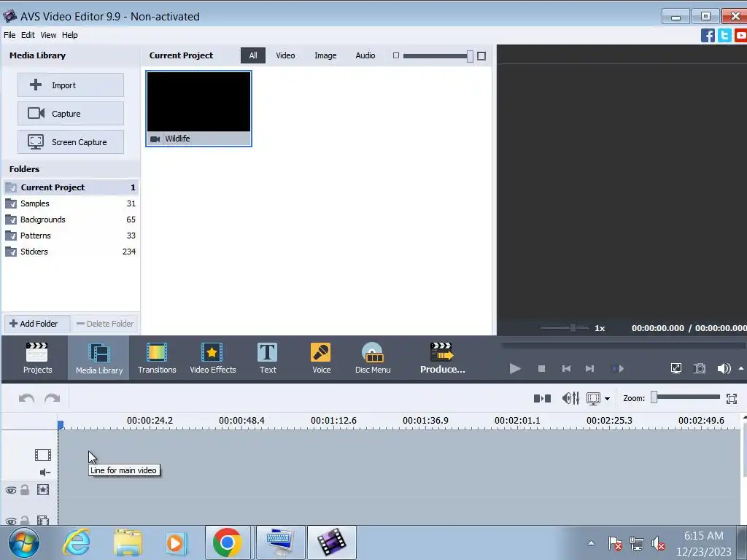Click the Capture button

coord(71,113)
